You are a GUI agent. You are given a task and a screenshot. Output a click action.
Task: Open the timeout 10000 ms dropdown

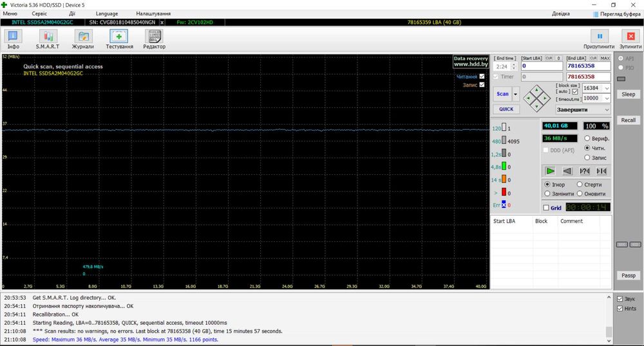(607, 98)
